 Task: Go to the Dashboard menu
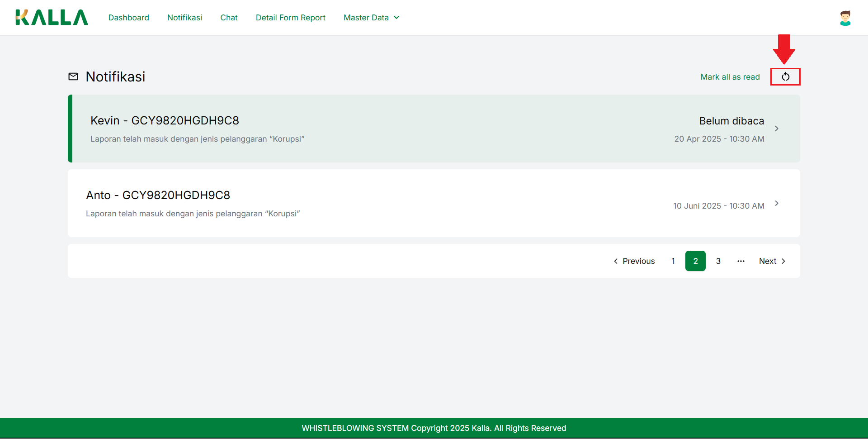coord(128,18)
